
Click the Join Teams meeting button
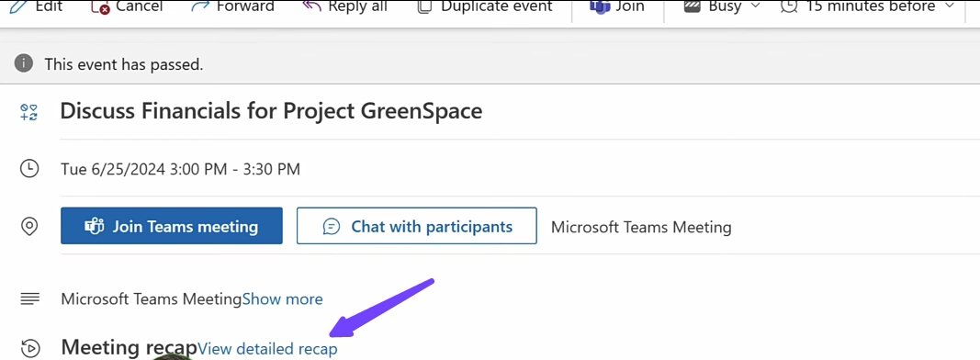(x=171, y=226)
